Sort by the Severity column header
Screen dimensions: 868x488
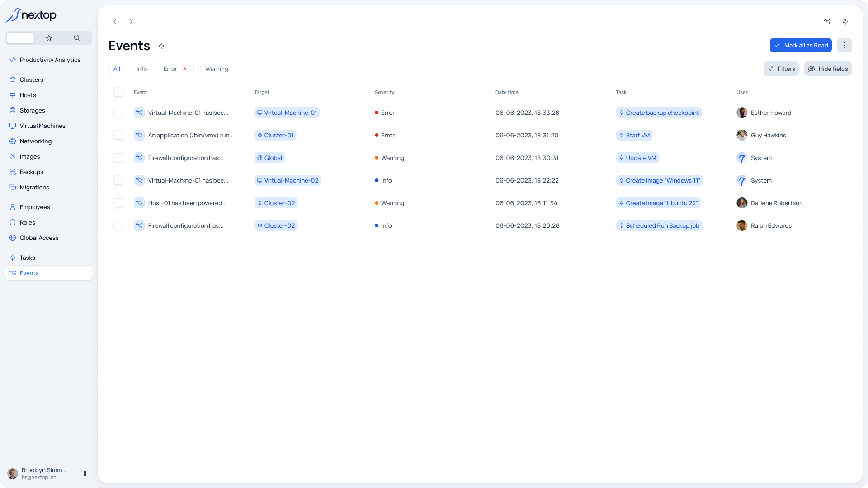coord(385,92)
